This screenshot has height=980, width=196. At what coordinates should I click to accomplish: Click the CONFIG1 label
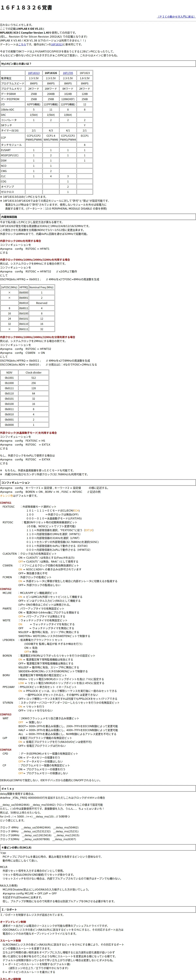coord(6,503)
